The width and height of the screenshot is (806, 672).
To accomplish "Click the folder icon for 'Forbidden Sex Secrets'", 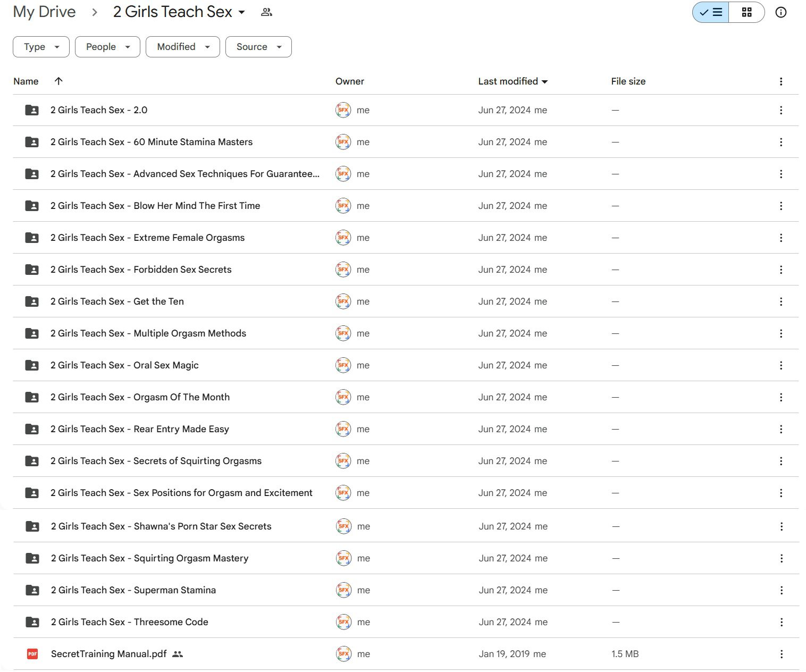I will pyautogui.click(x=32, y=270).
